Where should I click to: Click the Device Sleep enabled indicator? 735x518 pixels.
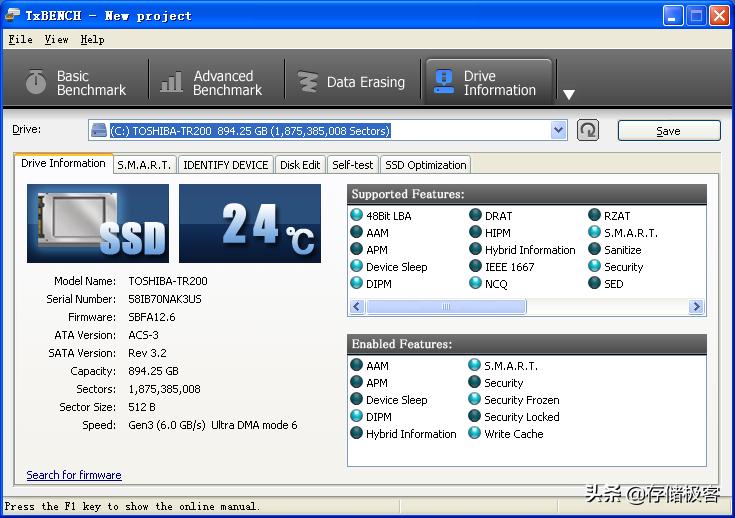click(357, 400)
